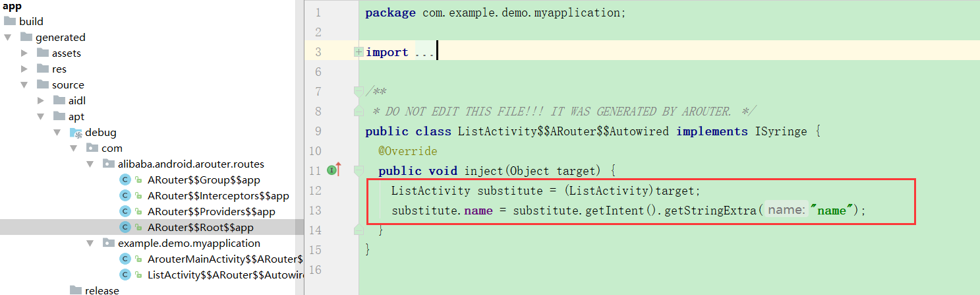
Task: Click class icon of ARouter$$Root$$app
Action: pyautogui.click(x=125, y=228)
